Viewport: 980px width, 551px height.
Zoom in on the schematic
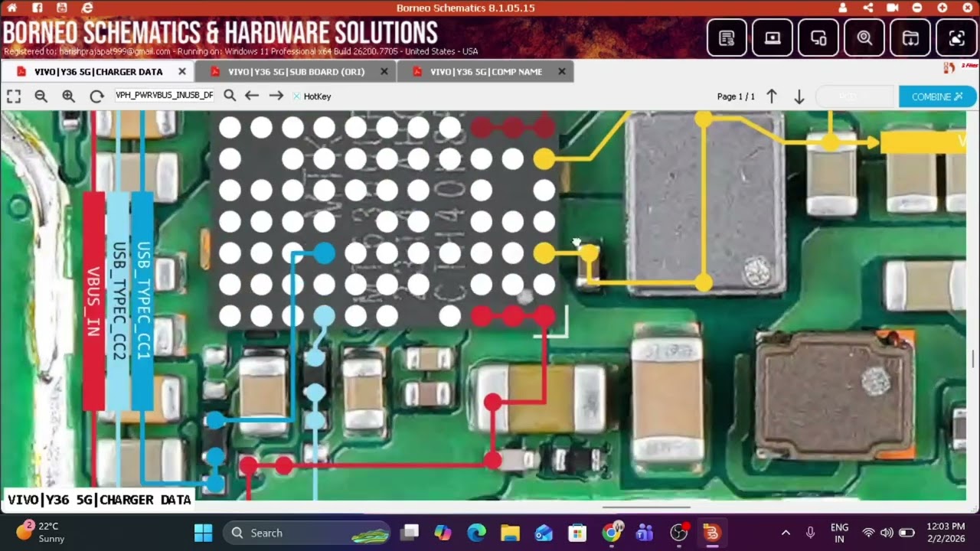69,96
